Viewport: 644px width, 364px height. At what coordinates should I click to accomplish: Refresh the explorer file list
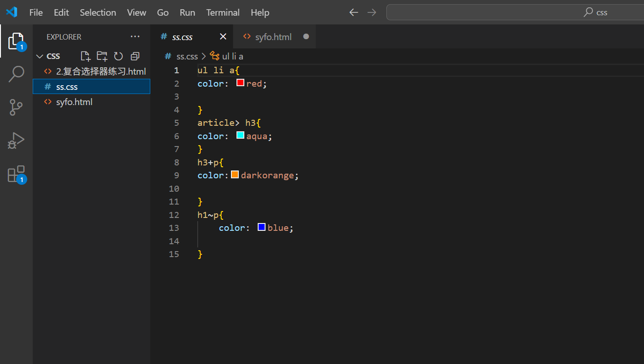(x=118, y=56)
